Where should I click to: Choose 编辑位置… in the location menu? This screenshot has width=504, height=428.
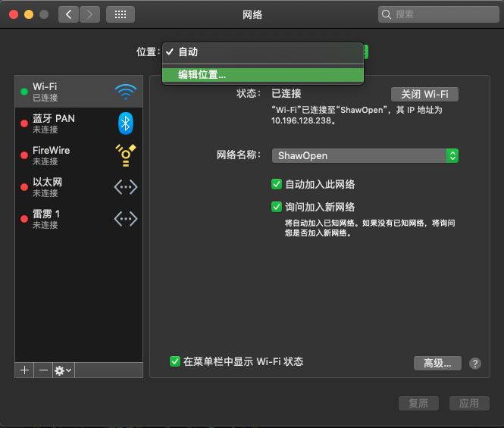pyautogui.click(x=263, y=75)
